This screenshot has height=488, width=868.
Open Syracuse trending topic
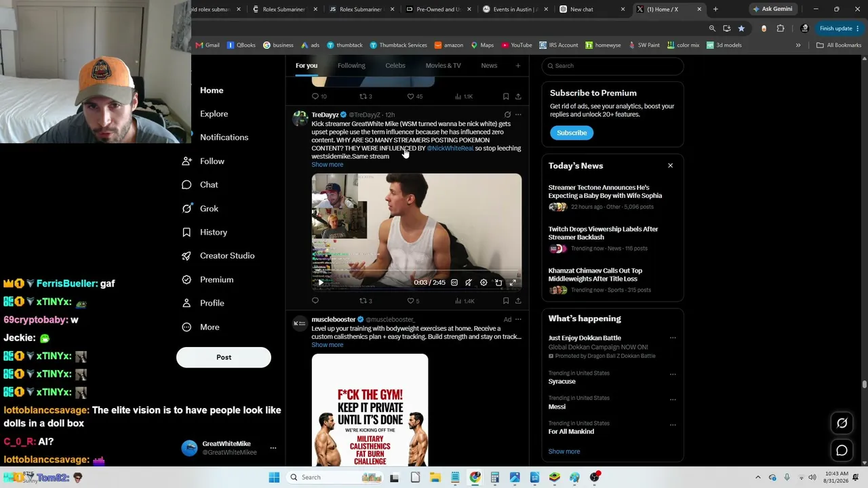point(562,382)
